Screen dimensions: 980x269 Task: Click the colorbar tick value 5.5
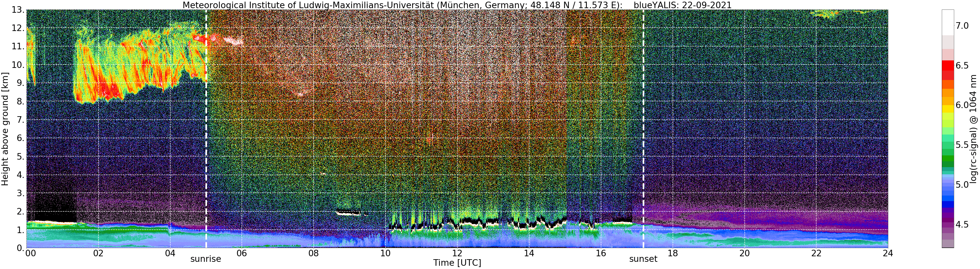[x=962, y=145]
